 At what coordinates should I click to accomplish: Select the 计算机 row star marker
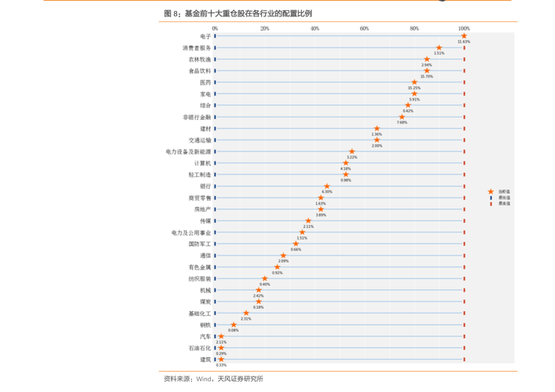[346, 163]
